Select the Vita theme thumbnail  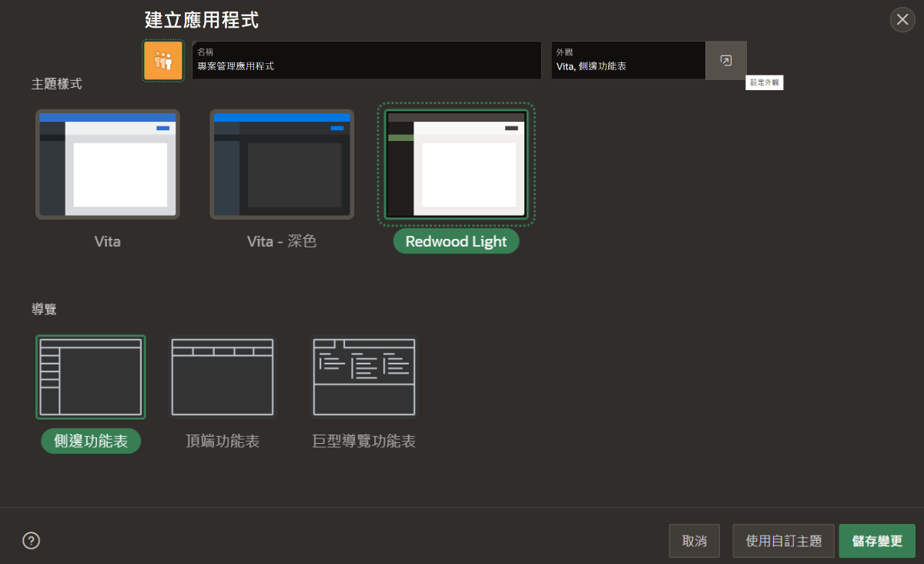(108, 164)
